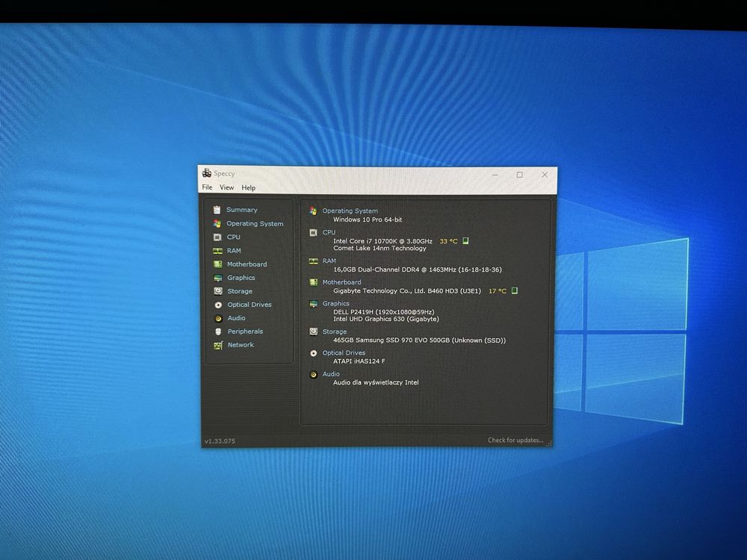Image resolution: width=747 pixels, height=560 pixels.
Task: Click the CPU temperature 33 °C reading
Action: [448, 241]
